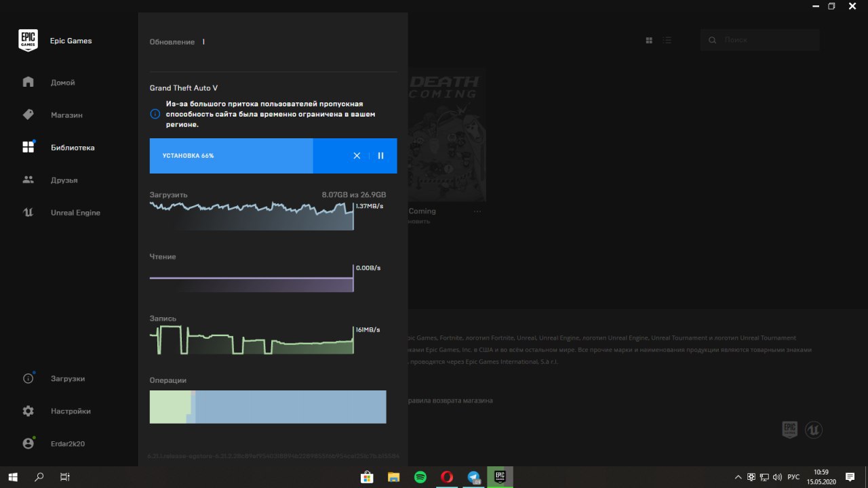868x488 pixels.
Task: Open Windows taskbar search
Action: (x=39, y=477)
